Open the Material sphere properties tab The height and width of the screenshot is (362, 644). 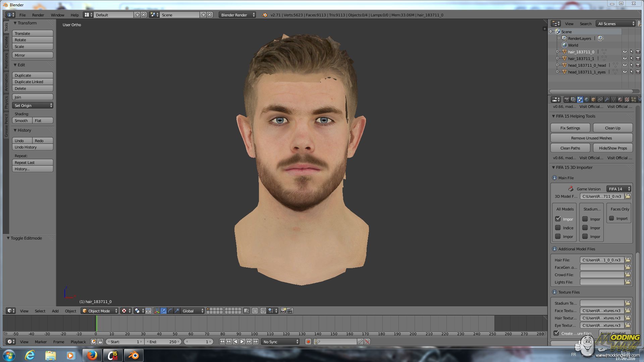tap(620, 100)
